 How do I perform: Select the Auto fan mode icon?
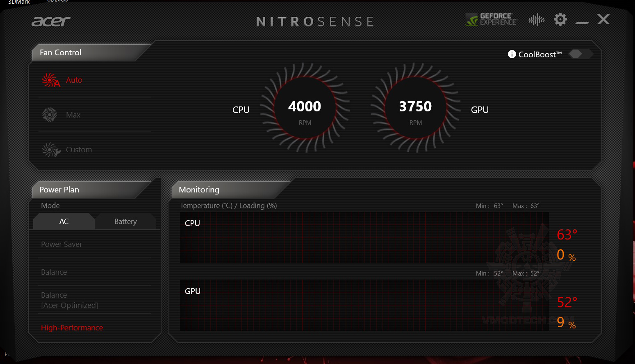[51, 80]
